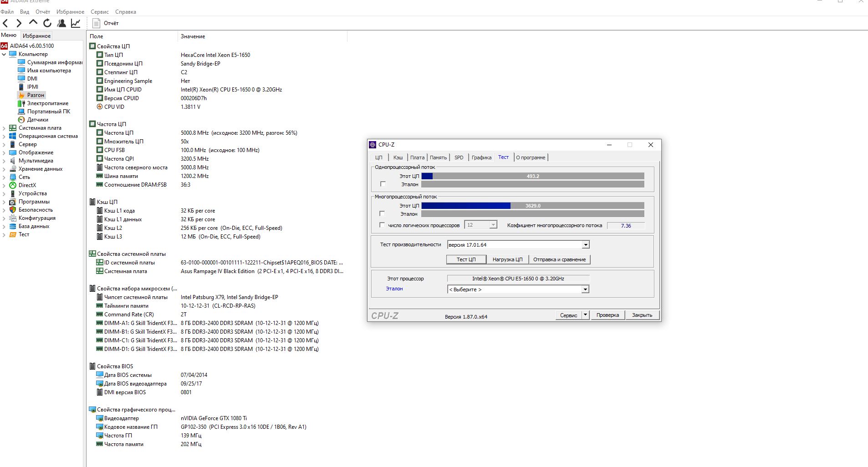
Task: Toggle multi-thread Эталон checkbox in CPU-Z
Action: tap(382, 213)
